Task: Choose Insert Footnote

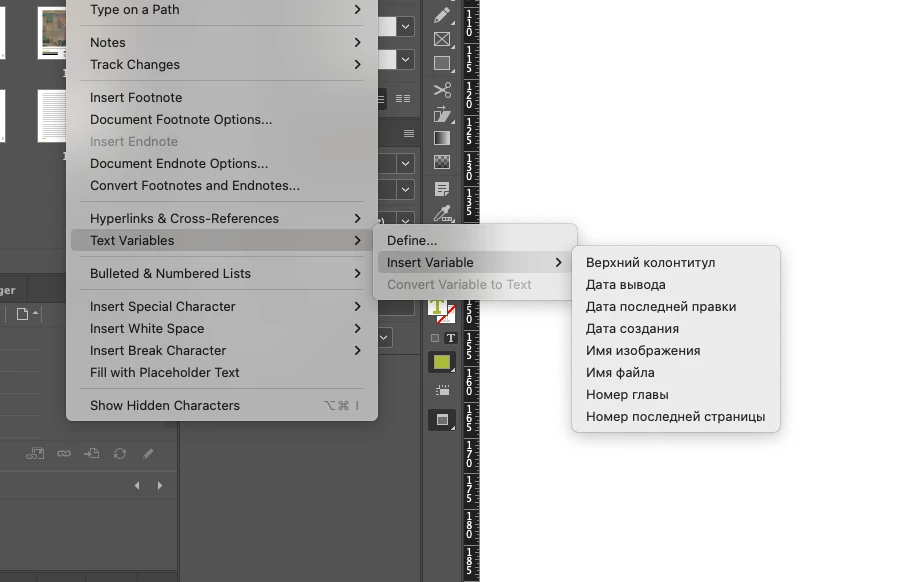Action: 222,97
